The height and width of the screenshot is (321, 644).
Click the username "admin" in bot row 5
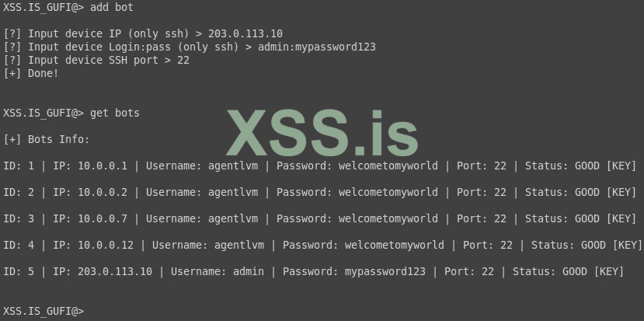tap(249, 271)
